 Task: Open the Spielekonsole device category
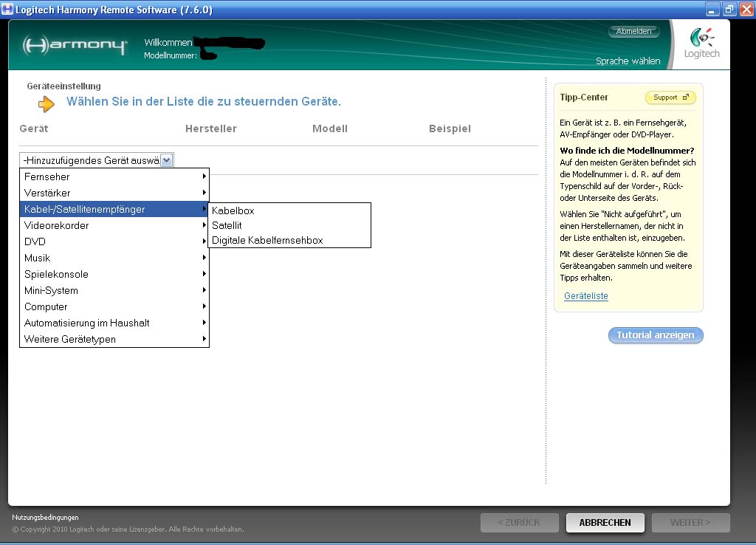[x=114, y=274]
